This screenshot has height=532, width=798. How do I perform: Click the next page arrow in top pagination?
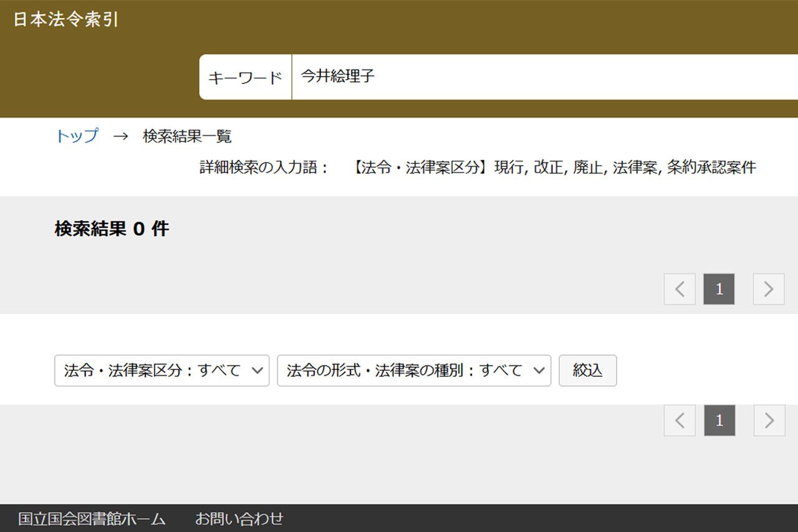click(769, 289)
